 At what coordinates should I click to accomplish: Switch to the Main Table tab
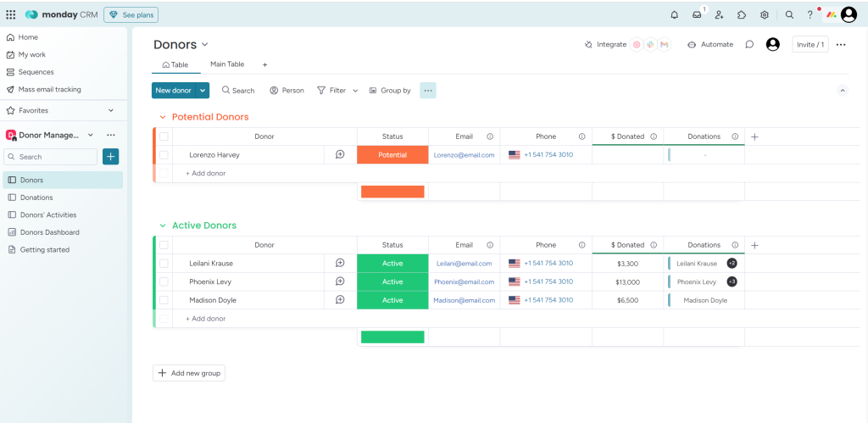point(227,64)
